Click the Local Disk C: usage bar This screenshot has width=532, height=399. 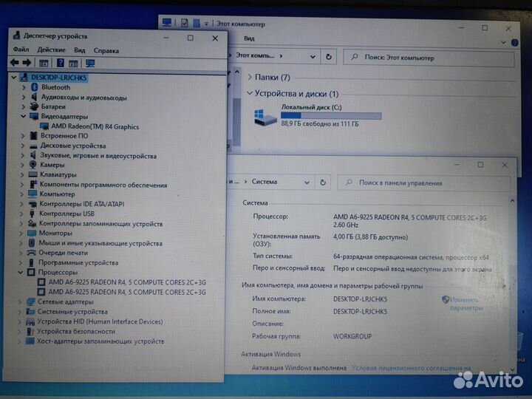click(x=331, y=116)
